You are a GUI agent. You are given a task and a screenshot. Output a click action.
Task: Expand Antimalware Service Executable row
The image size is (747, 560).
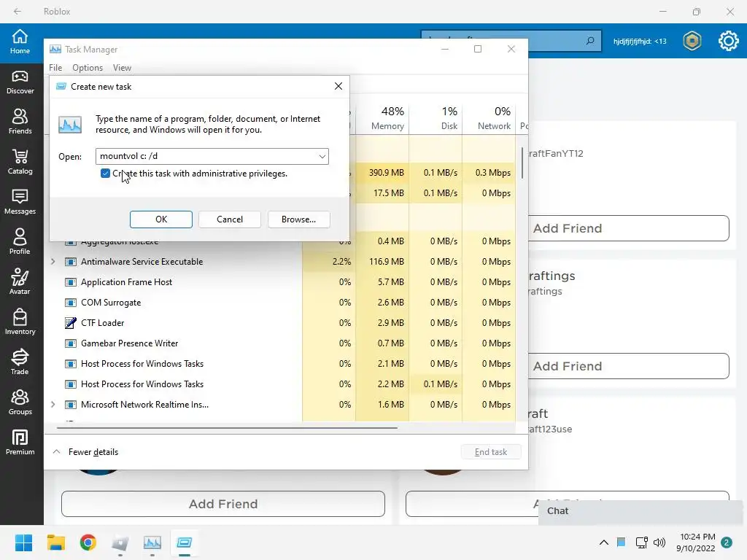pyautogui.click(x=53, y=262)
